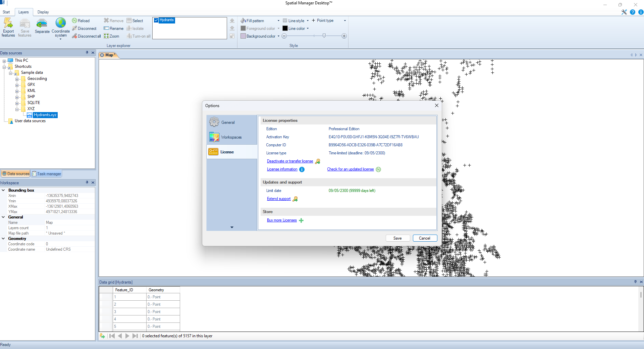
Task: Expand more options arrow in Options sidebar
Action: pyautogui.click(x=232, y=227)
